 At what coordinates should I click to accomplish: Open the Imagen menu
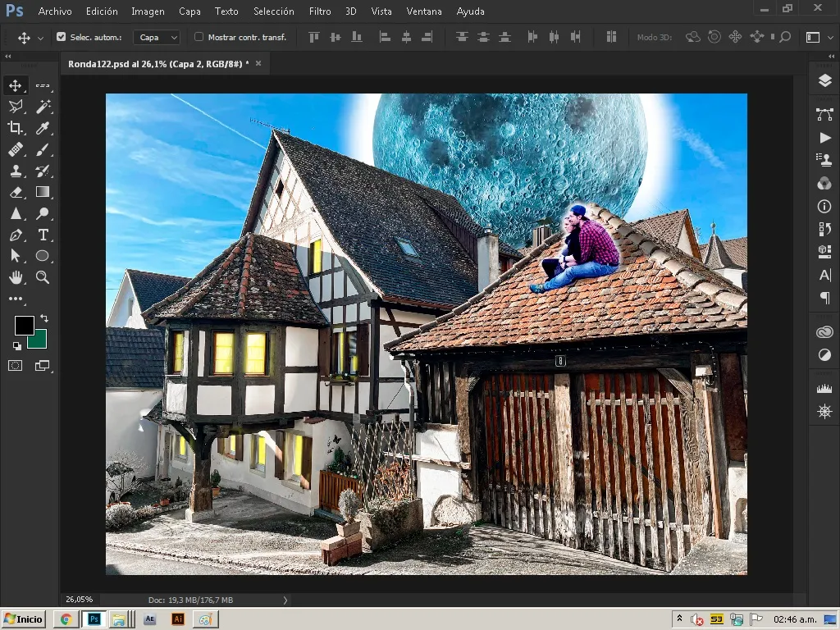[148, 11]
